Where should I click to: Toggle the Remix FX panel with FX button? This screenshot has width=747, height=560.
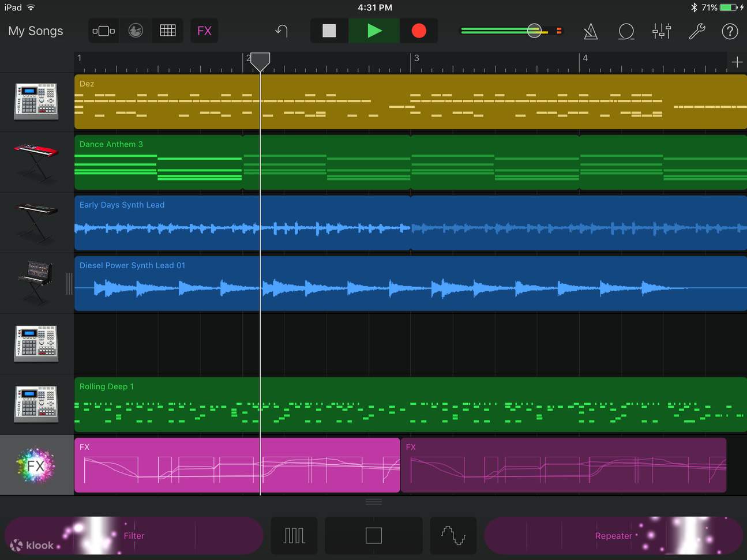pos(204,31)
